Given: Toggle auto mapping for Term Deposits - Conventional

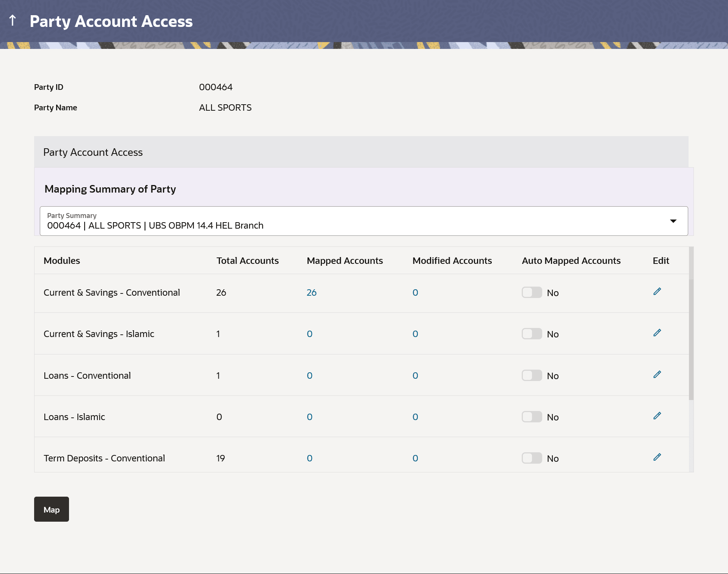Looking at the screenshot, I should click(532, 458).
